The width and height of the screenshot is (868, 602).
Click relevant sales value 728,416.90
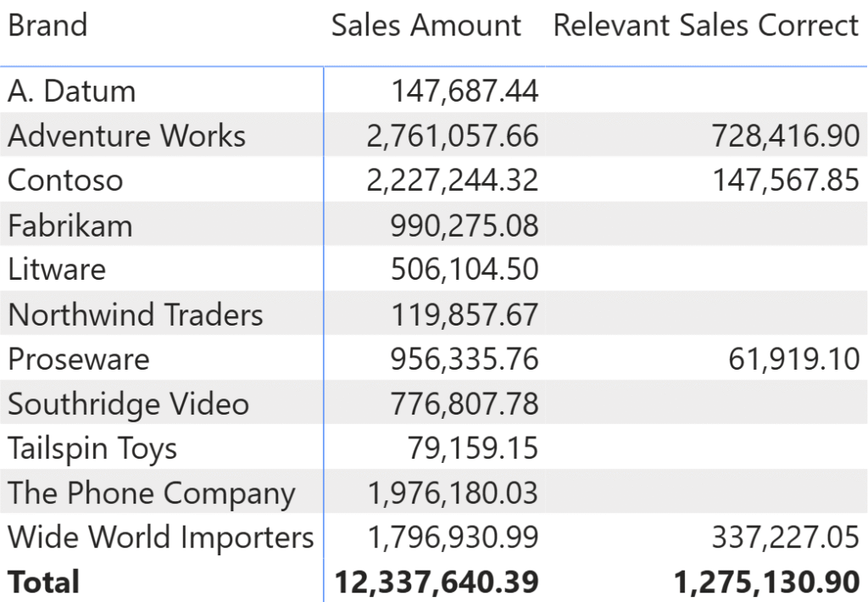(x=786, y=137)
